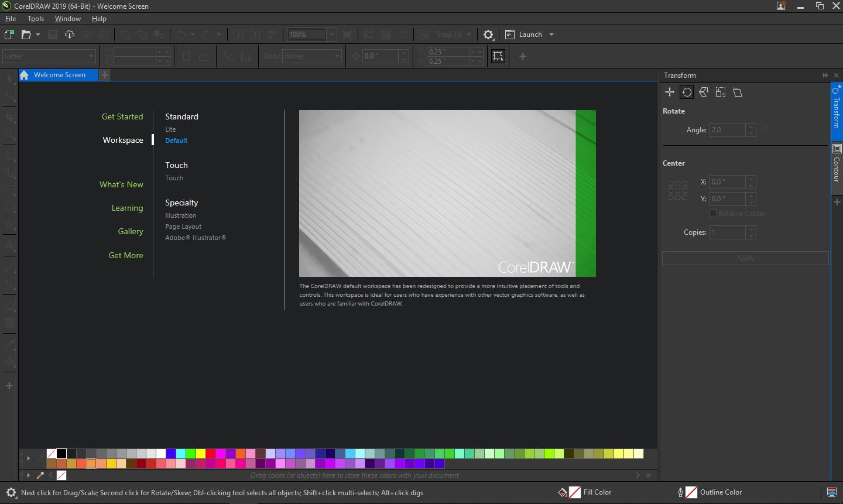
Task: Open the Options gear icon
Action: 488,35
